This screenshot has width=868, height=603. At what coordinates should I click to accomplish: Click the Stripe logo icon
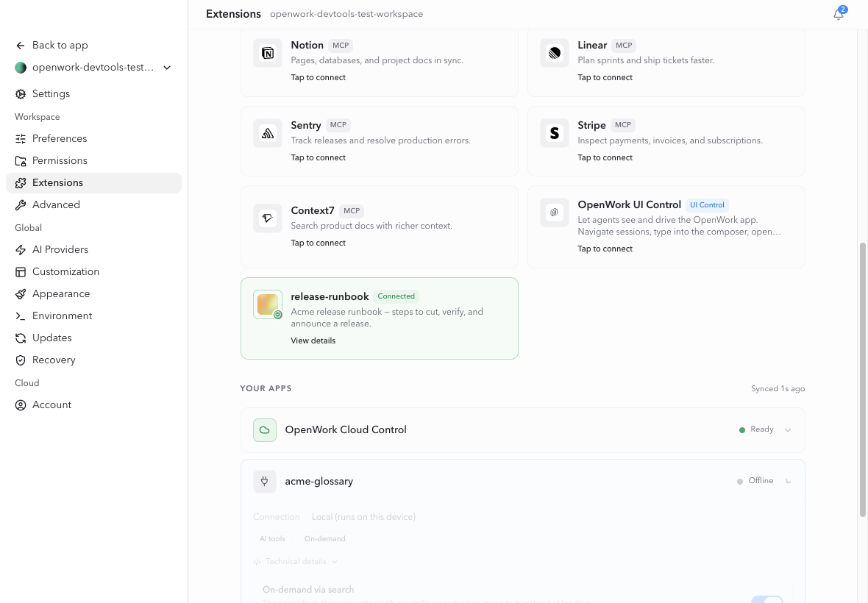point(555,133)
